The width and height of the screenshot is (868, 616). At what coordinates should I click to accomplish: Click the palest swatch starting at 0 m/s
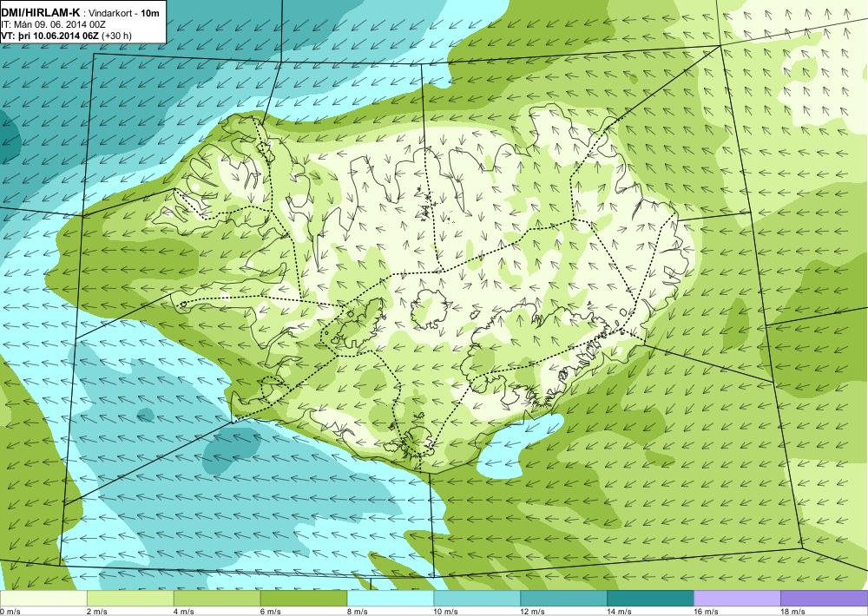(43, 599)
